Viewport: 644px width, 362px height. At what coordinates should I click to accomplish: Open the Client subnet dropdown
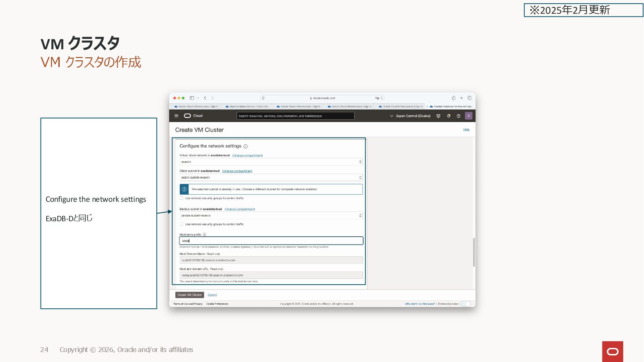pos(271,178)
